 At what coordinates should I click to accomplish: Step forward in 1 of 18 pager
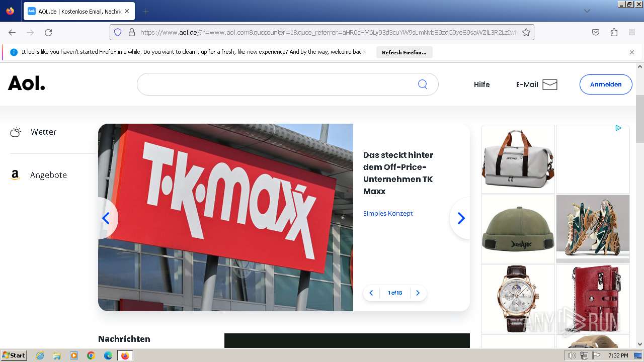[x=418, y=293]
